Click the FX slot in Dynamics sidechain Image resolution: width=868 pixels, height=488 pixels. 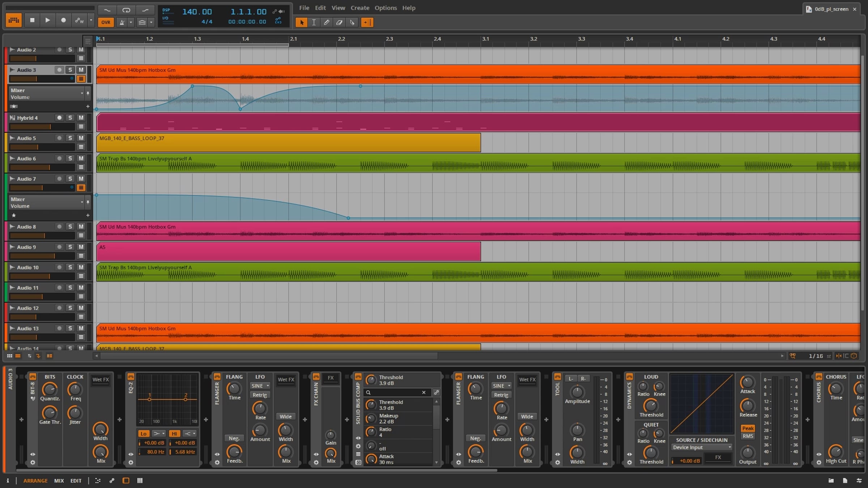pyautogui.click(x=718, y=457)
